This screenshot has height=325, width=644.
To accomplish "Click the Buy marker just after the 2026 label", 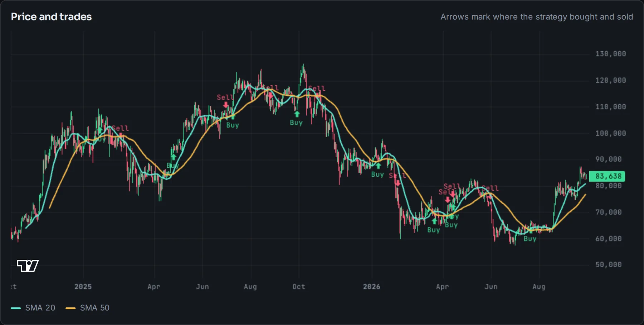I will click(x=378, y=166).
